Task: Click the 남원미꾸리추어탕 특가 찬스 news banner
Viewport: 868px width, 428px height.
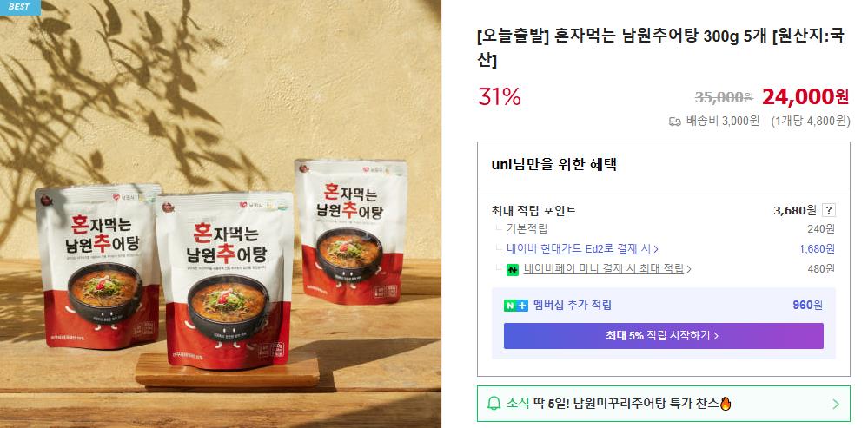Action: pos(663,404)
